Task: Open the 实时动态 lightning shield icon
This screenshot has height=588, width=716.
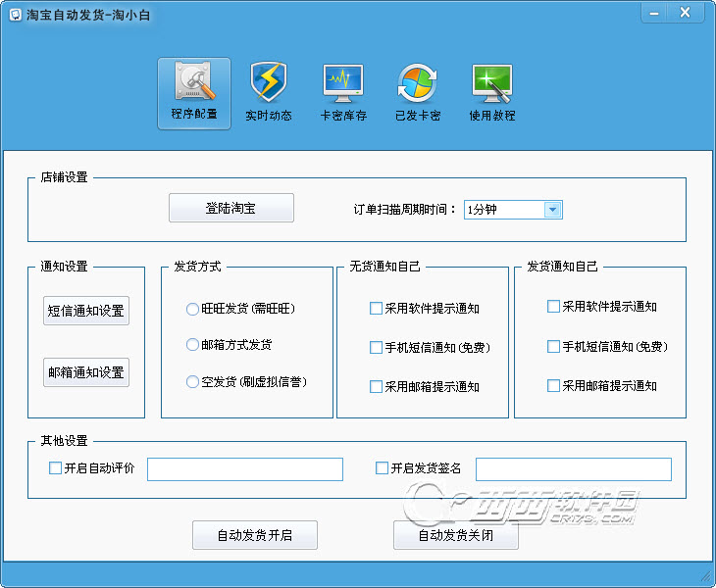Action: coord(269,82)
